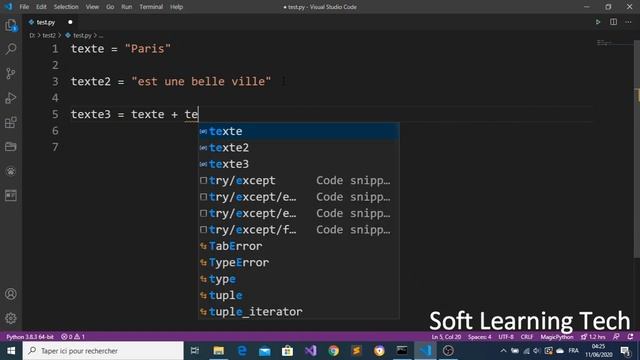Change end of line sequence 'CRLF'
Viewport: 640px width, 360px height.
coord(527,337)
